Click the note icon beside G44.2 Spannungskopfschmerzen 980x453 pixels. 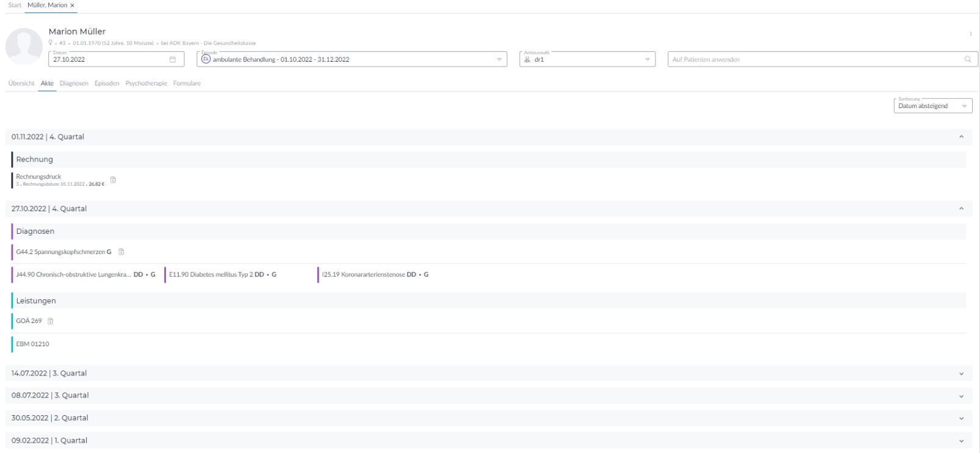pos(121,252)
